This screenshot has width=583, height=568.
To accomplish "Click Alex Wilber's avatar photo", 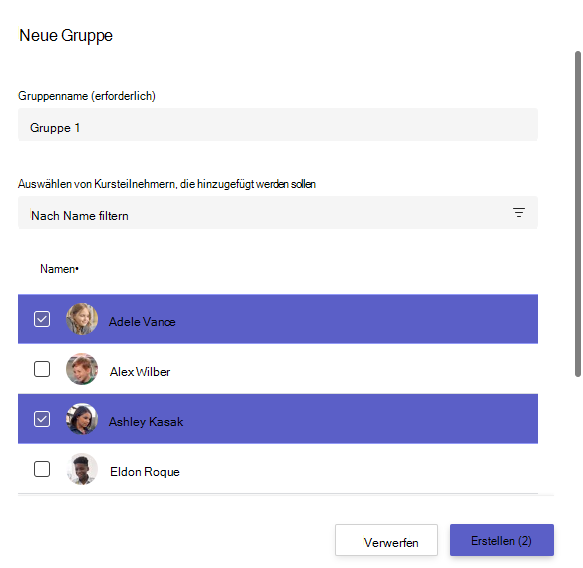I will 82,369.
